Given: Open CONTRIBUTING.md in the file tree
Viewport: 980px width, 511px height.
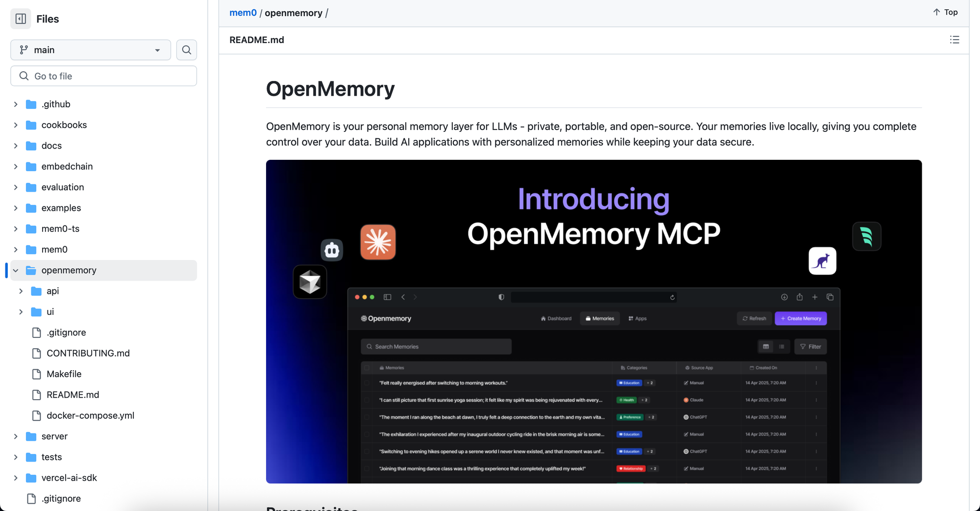Looking at the screenshot, I should [88, 354].
